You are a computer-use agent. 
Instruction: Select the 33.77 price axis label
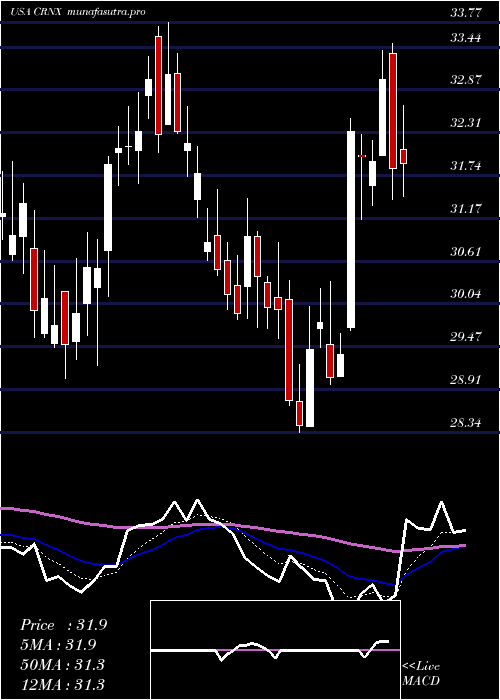(x=466, y=13)
